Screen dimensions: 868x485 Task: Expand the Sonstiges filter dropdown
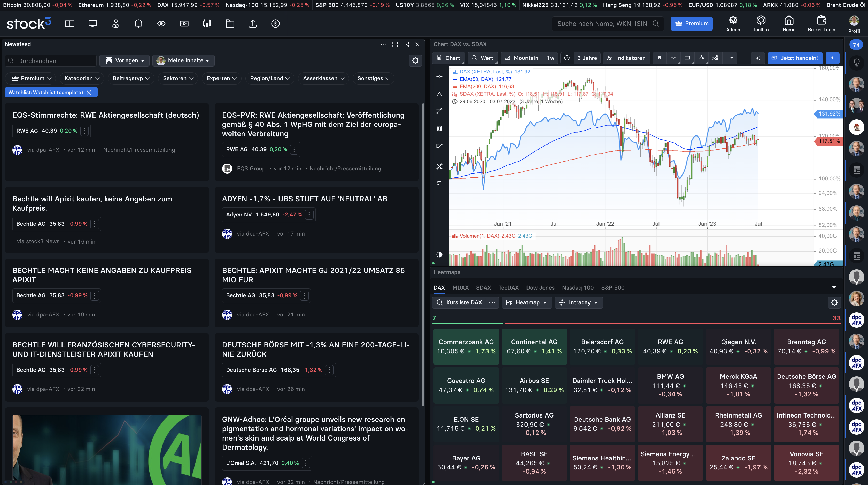[373, 78]
